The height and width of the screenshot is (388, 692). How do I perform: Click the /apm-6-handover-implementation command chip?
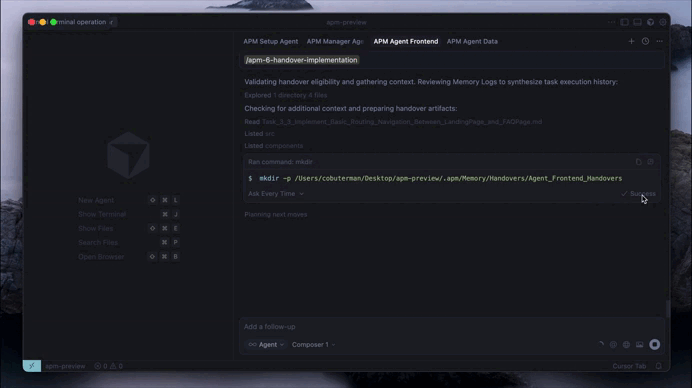point(301,60)
